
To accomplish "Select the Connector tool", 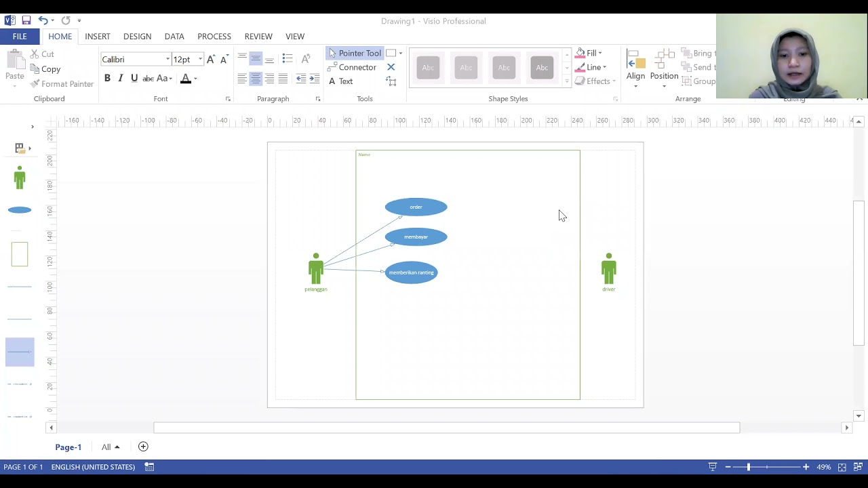I will coord(351,67).
